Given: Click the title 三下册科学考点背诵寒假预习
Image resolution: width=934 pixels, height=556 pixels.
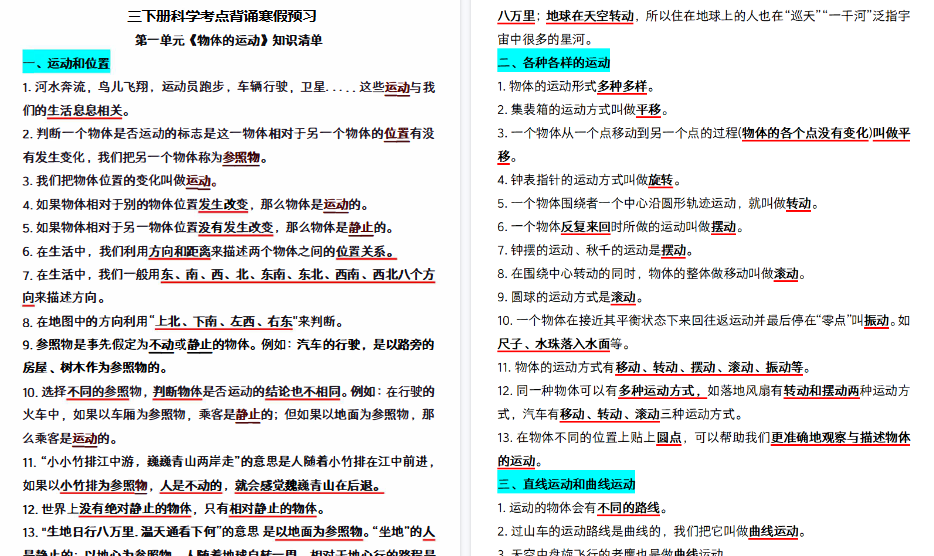Looking at the screenshot, I should 222,16.
